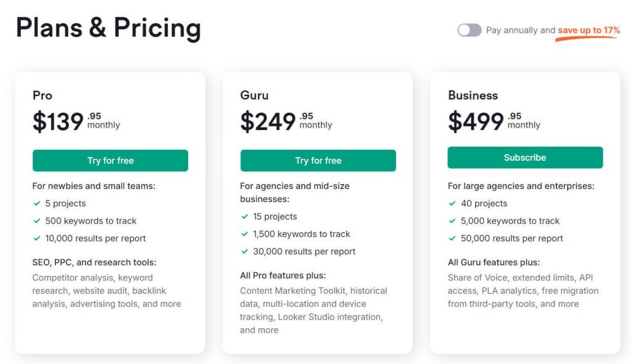Click the $499.95 monthly price
Viewport: 631px width, 364px height.
pyautogui.click(x=494, y=121)
